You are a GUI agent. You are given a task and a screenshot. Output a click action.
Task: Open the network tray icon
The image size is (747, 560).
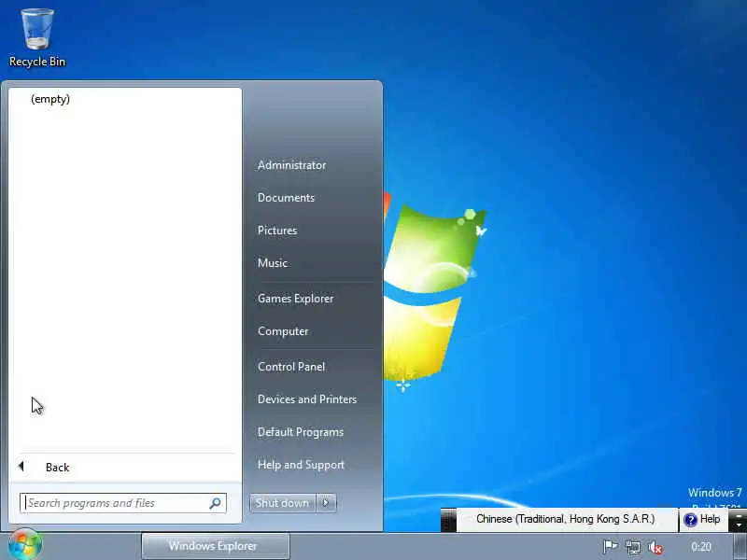tap(633, 547)
